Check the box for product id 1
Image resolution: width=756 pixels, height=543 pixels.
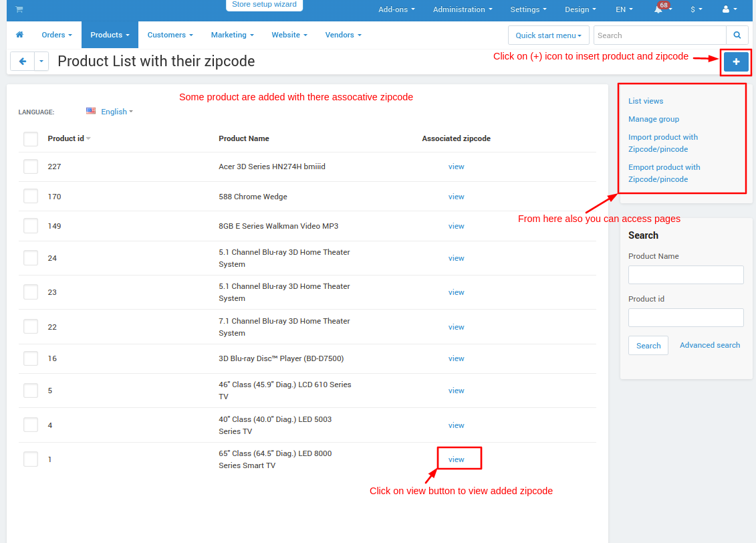[x=31, y=459]
